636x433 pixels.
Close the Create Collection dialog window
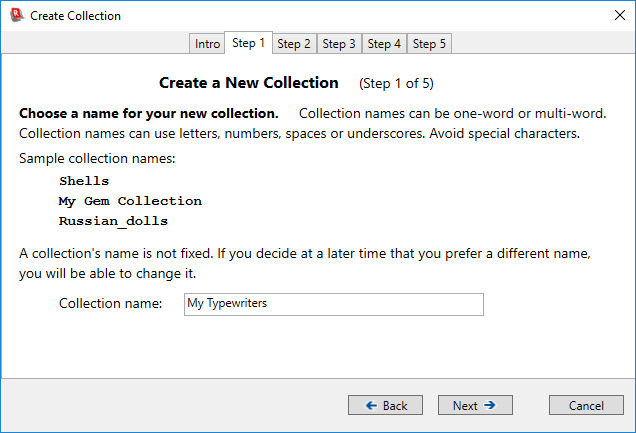[x=612, y=16]
